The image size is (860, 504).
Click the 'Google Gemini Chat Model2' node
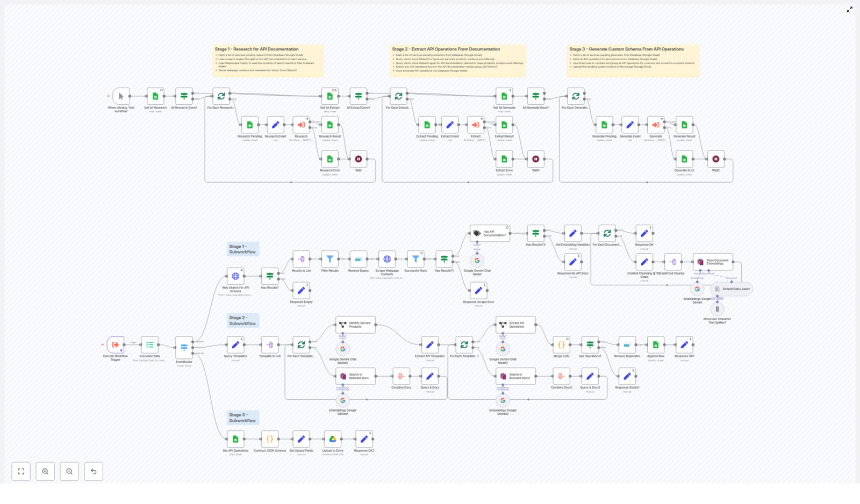[x=343, y=349]
